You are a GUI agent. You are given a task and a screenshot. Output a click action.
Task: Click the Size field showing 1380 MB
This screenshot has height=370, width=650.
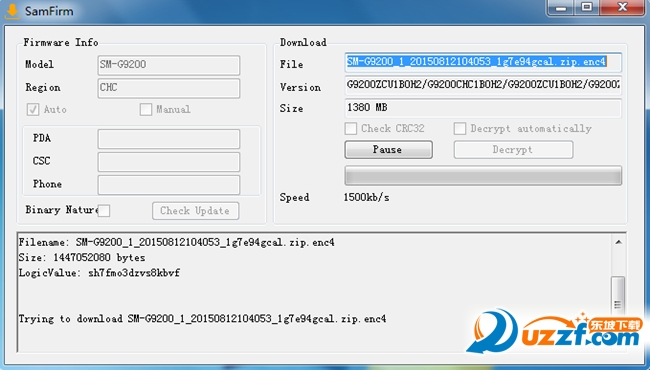[x=483, y=108]
